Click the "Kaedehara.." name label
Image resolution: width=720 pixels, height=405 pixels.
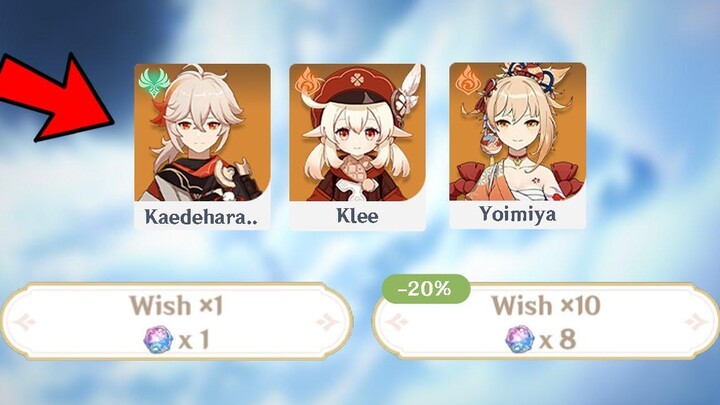(x=201, y=217)
